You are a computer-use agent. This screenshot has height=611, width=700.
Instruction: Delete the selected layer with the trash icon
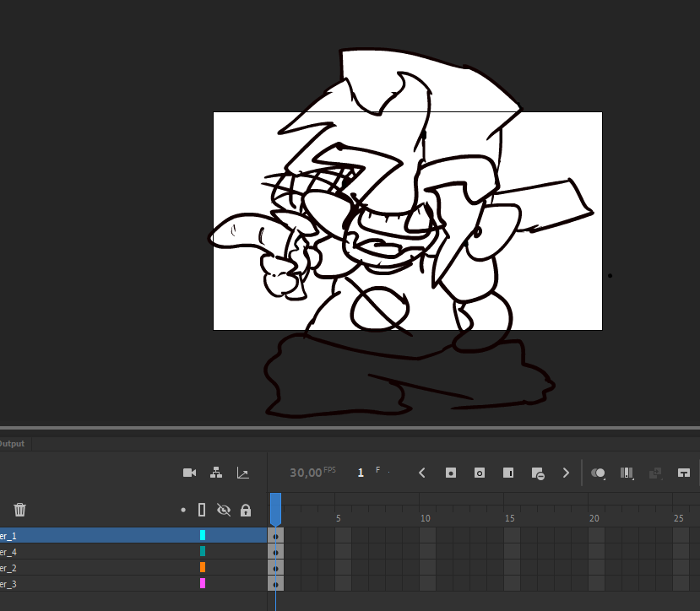point(19,509)
